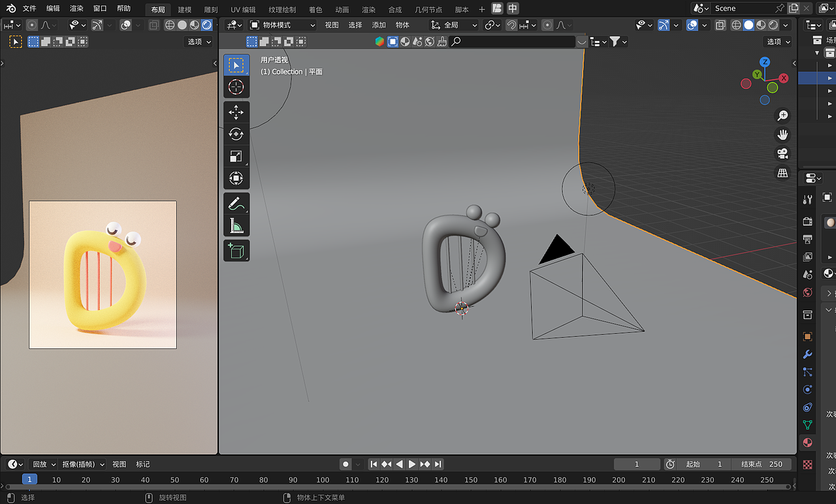Open the Object properties tab
836x504 pixels.
coord(808,337)
